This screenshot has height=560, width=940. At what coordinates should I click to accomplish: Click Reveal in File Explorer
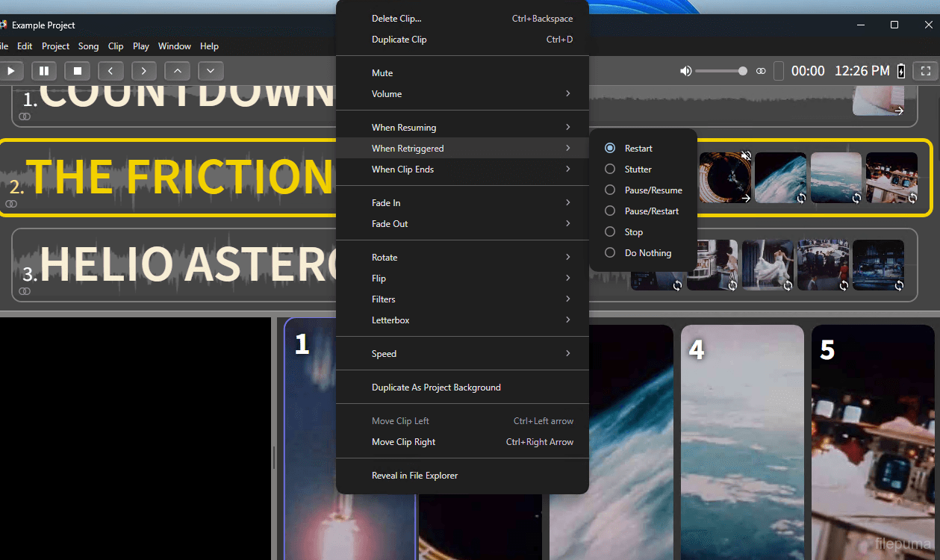click(x=414, y=476)
